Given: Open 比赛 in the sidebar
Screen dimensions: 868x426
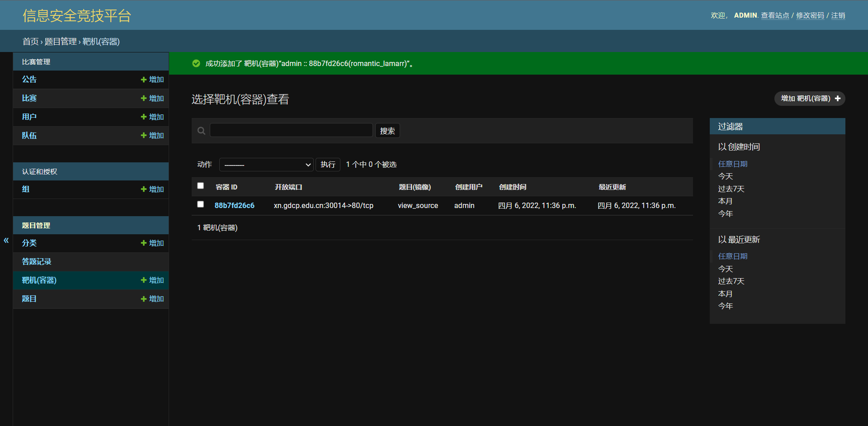Looking at the screenshot, I should (x=29, y=99).
